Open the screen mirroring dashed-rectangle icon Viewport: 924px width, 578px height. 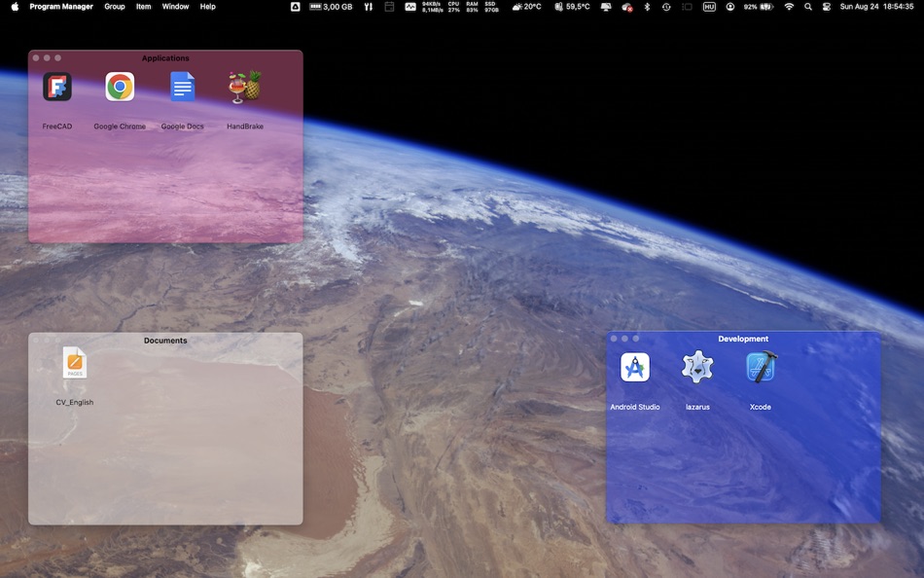coord(687,7)
